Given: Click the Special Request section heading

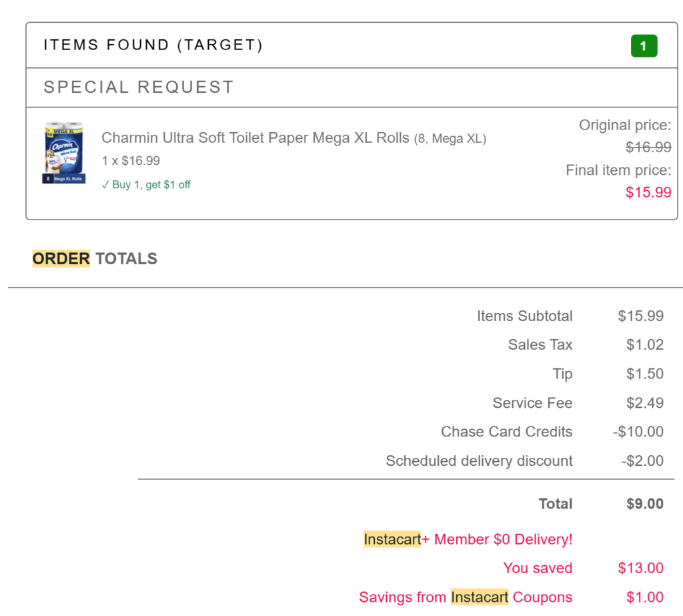Looking at the screenshot, I should (139, 87).
